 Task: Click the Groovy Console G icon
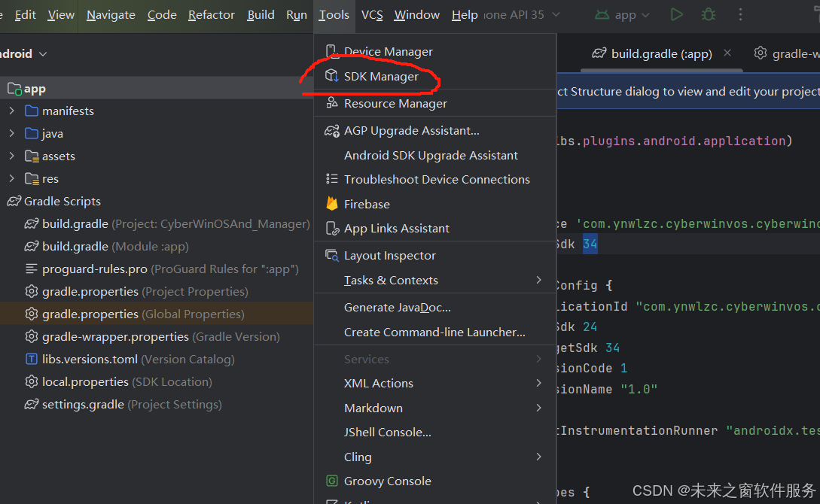331,481
